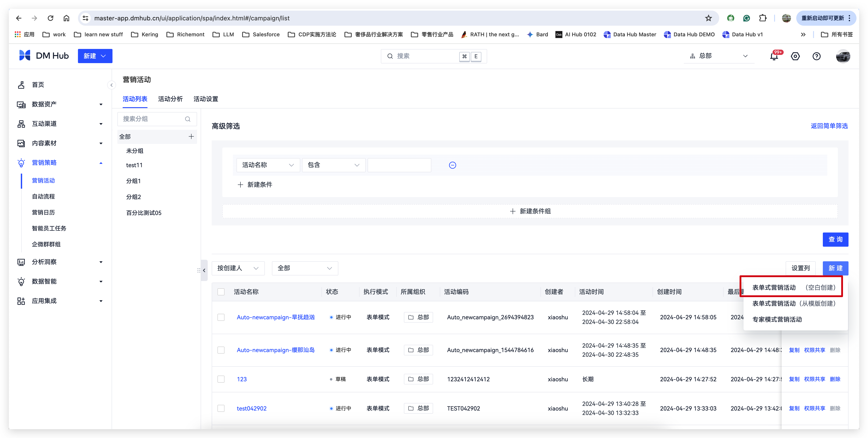Switch to the 活动设置 tab
Image resolution: width=868 pixels, height=438 pixels.
point(205,99)
